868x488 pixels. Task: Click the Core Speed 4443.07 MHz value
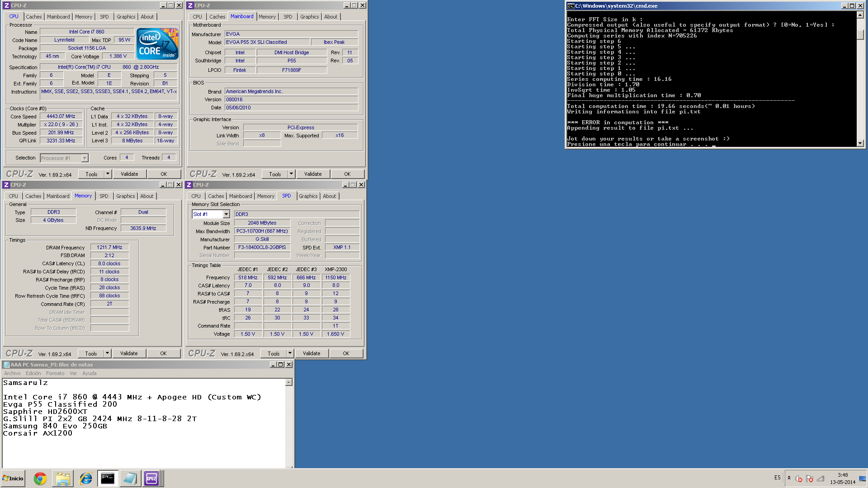[x=61, y=116]
